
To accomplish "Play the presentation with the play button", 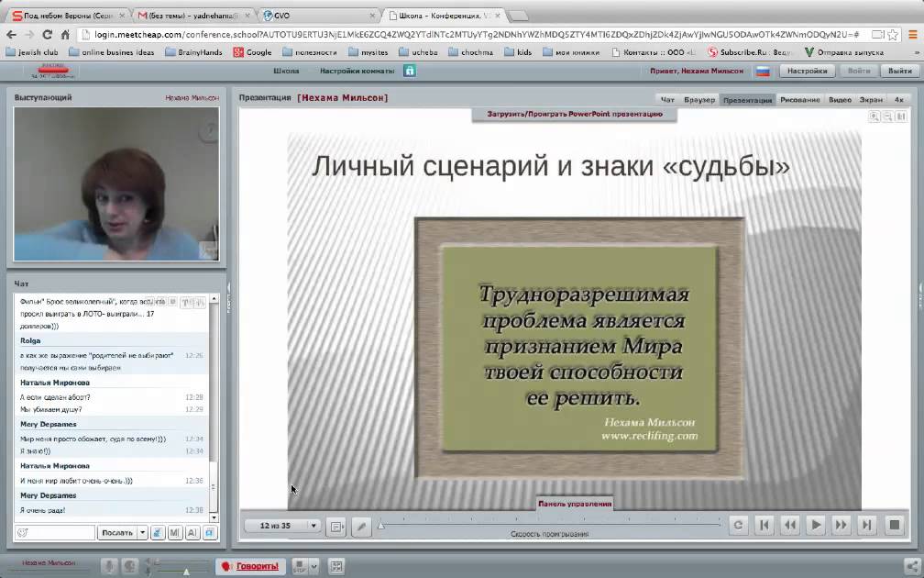I will click(x=816, y=525).
